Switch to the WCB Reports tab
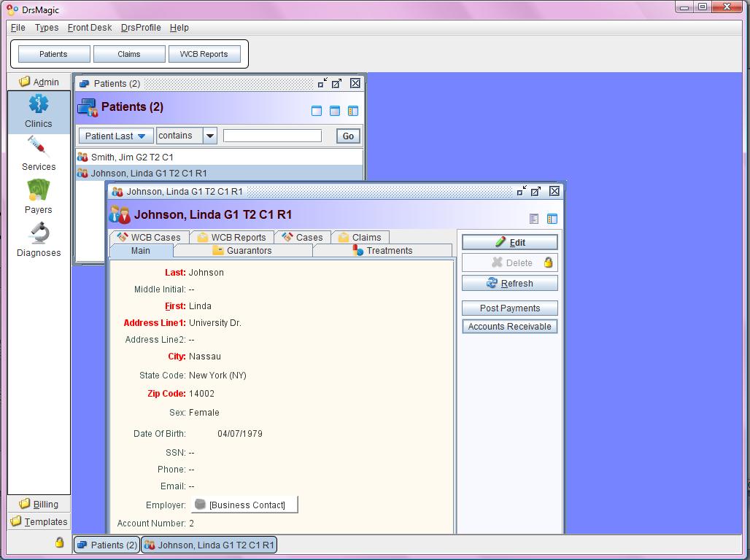The image size is (750, 560). pos(232,237)
